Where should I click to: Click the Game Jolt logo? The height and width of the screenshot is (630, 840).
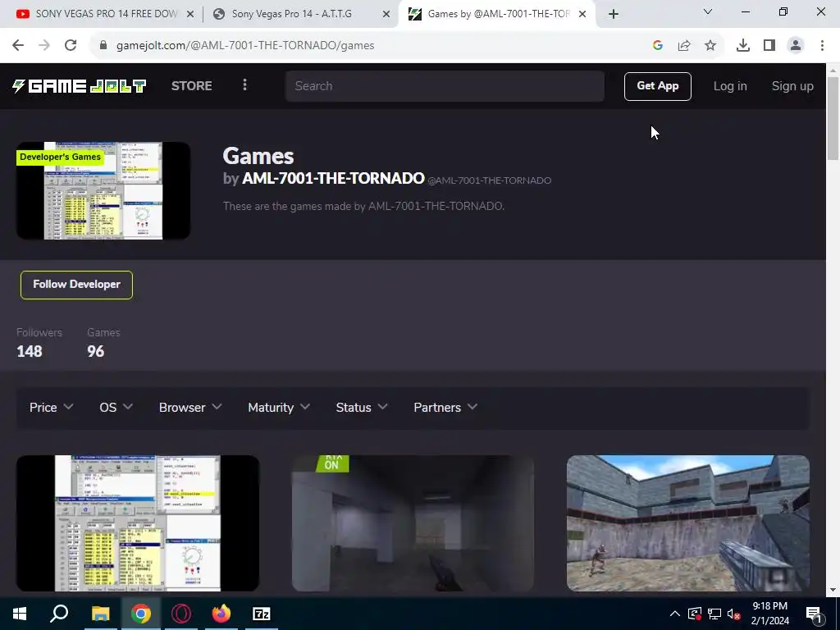[x=80, y=85]
